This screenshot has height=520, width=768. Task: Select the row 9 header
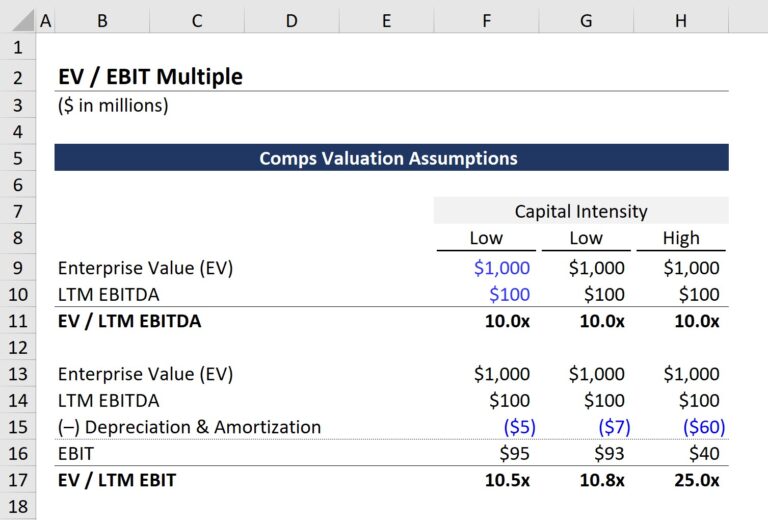click(x=17, y=267)
